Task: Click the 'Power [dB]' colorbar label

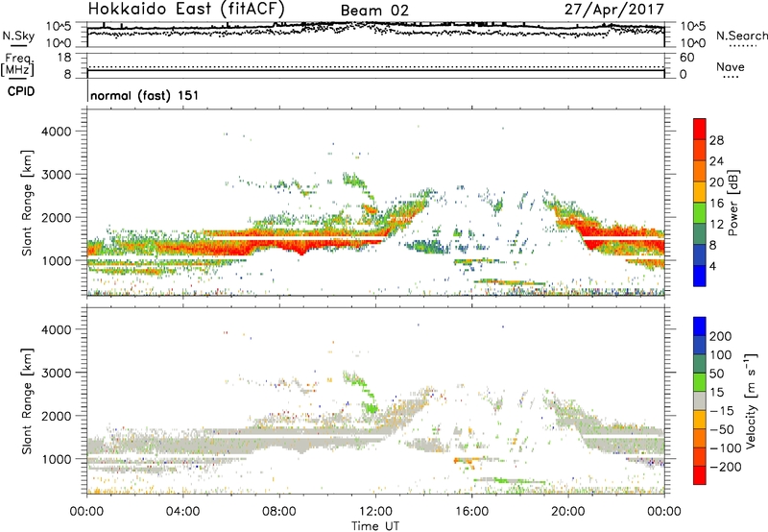Action: pos(732,203)
